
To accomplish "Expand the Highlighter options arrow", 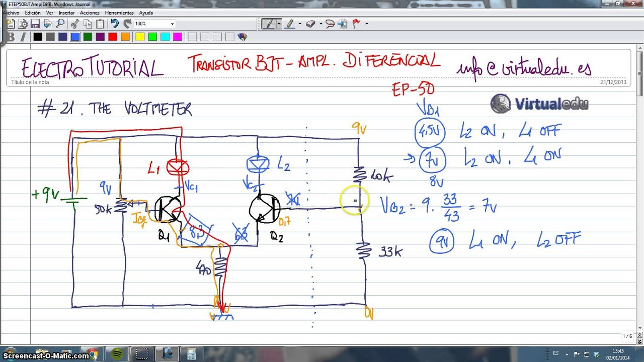I will coord(300,24).
